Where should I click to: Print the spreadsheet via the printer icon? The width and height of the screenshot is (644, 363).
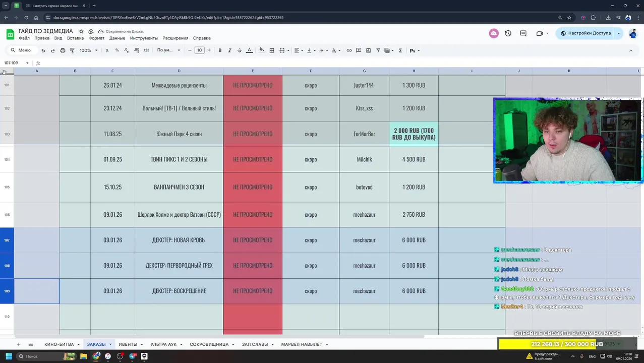click(x=63, y=50)
